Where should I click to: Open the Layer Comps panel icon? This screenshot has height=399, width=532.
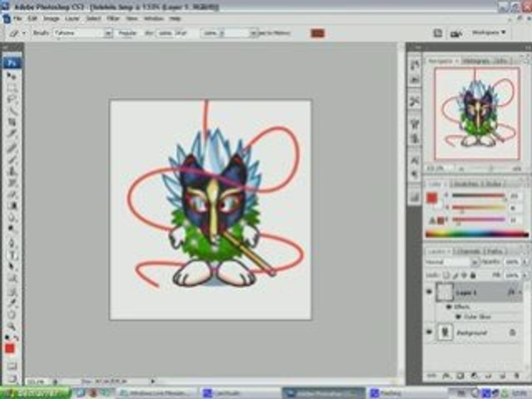click(415, 197)
